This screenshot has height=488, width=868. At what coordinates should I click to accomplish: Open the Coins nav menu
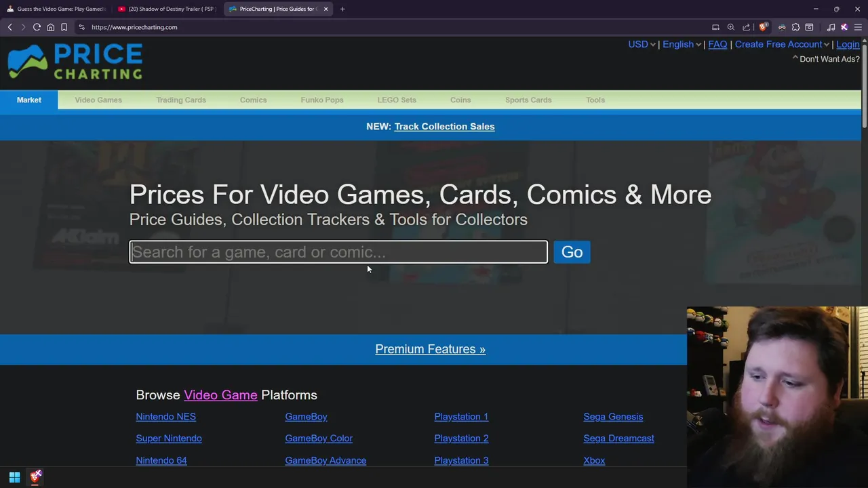click(460, 100)
